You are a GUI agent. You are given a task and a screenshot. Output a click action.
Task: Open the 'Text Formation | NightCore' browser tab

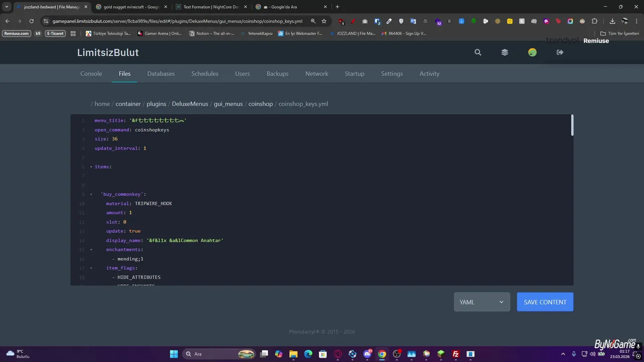(211, 7)
